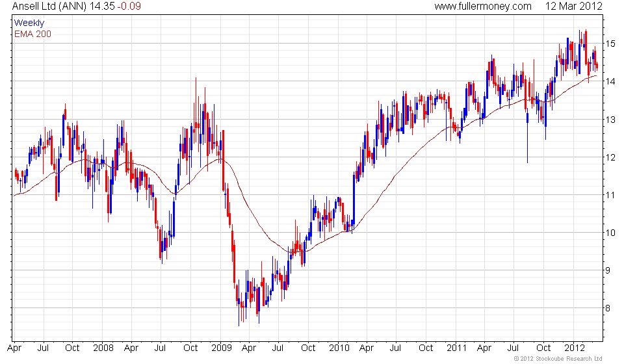Click the '14' price axis label
This screenshot has width=637, height=364.
coord(610,81)
